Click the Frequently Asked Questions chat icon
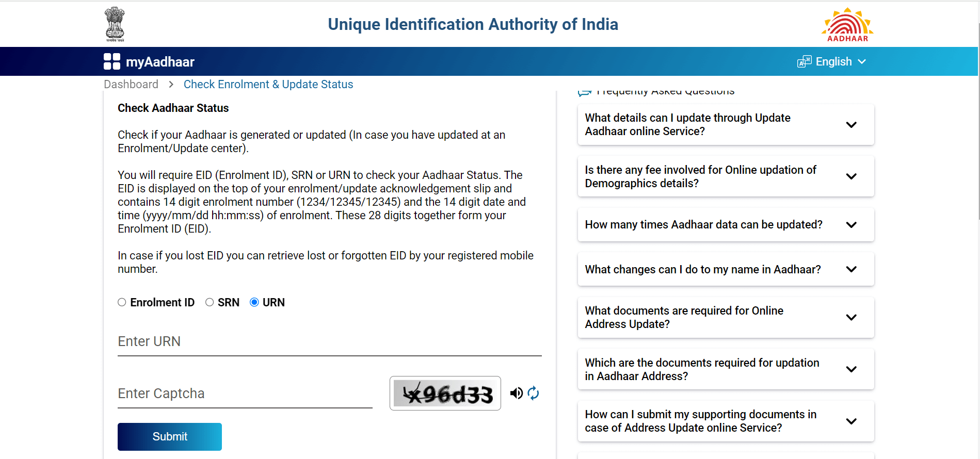 584,91
